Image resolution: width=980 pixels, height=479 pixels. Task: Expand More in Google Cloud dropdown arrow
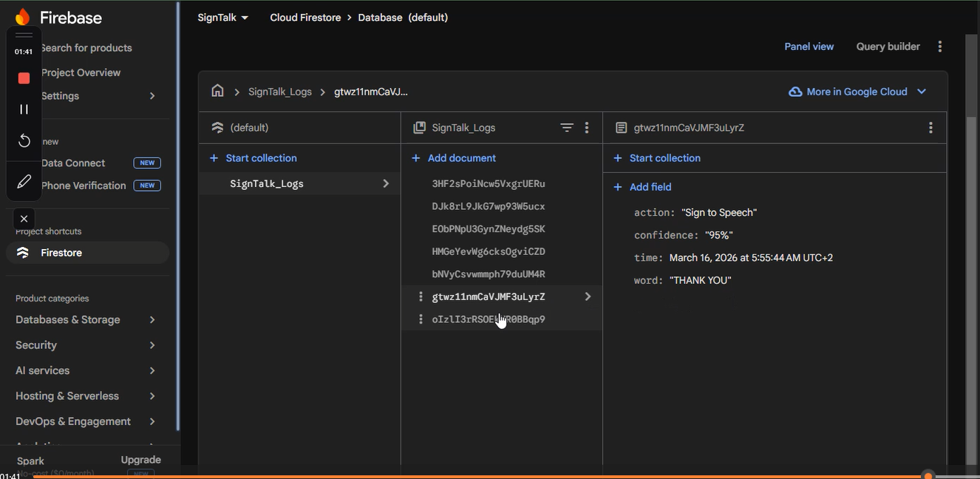point(922,92)
